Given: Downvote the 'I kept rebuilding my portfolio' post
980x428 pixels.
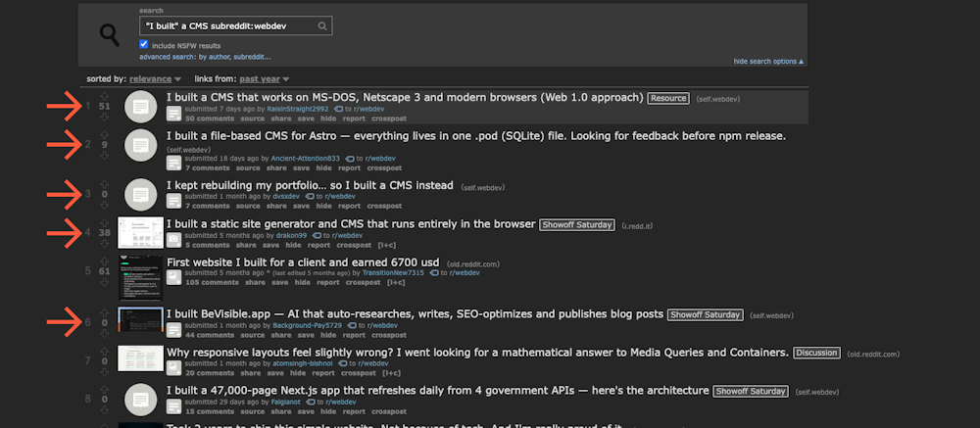Looking at the screenshot, I should pos(105,205).
